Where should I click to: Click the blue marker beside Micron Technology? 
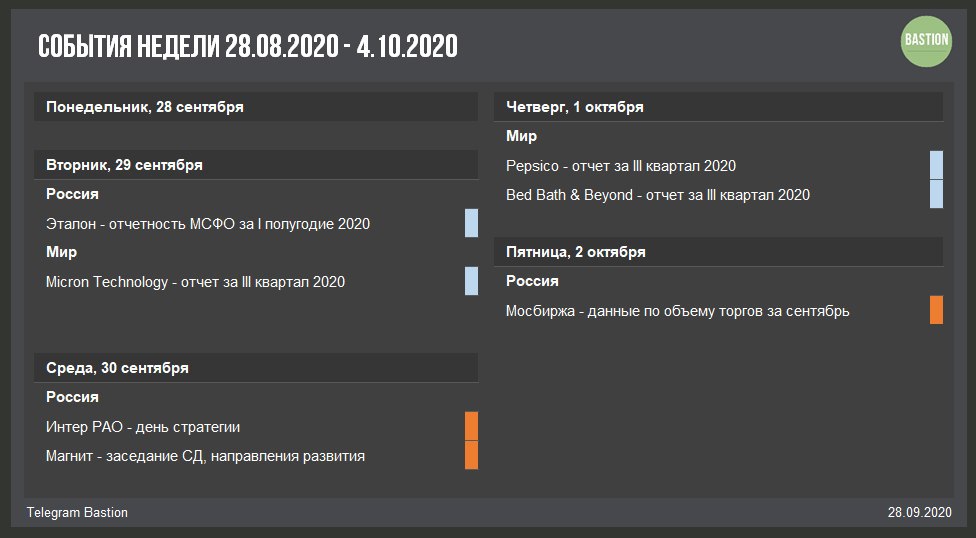471,281
